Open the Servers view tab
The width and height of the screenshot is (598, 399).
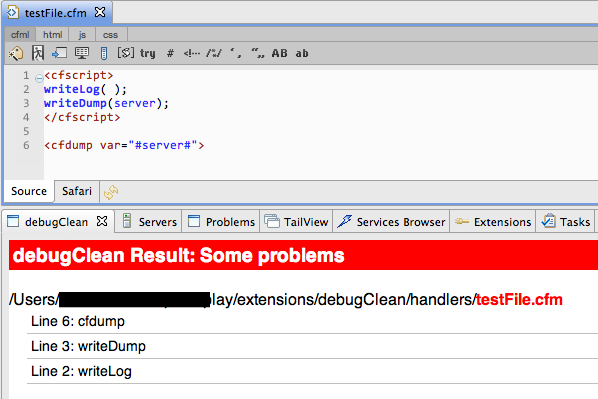coord(150,222)
